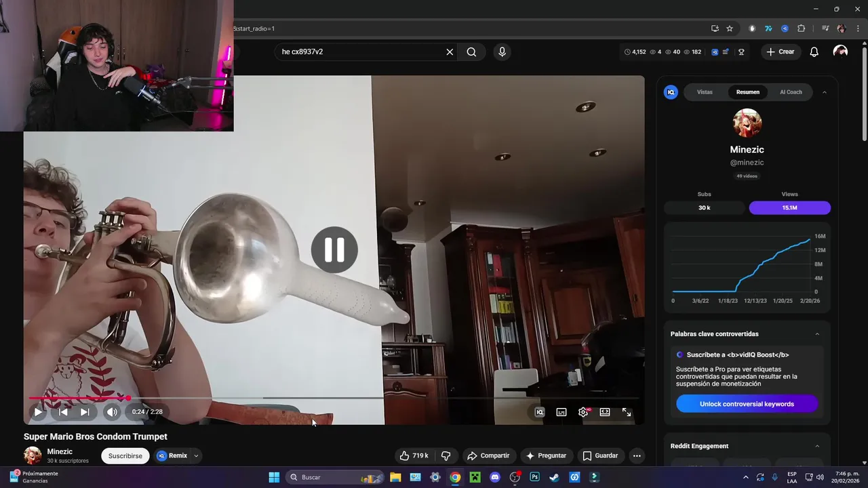This screenshot has width=868, height=488.
Task: Seek on the red video progress bar
Action: pyautogui.click(x=78, y=398)
